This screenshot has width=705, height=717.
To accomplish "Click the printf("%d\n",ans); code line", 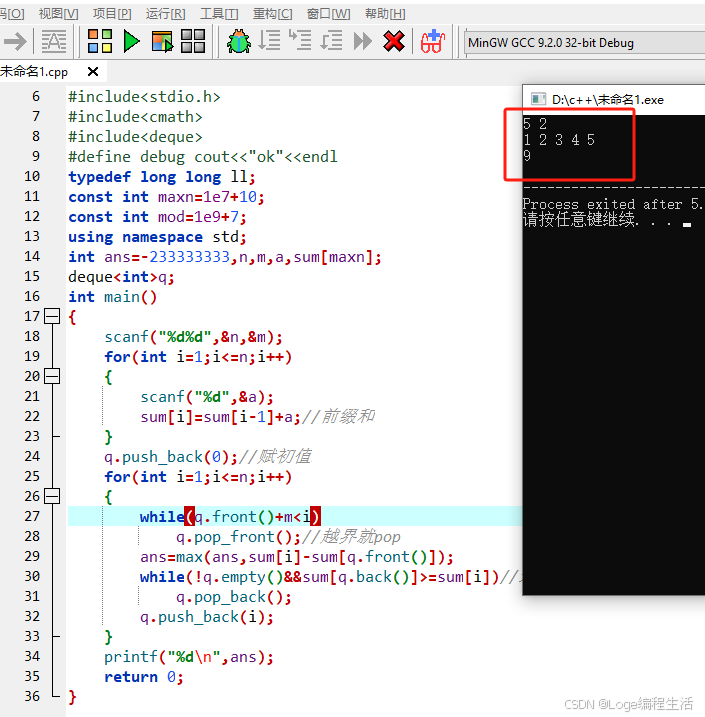I will click(189, 657).
